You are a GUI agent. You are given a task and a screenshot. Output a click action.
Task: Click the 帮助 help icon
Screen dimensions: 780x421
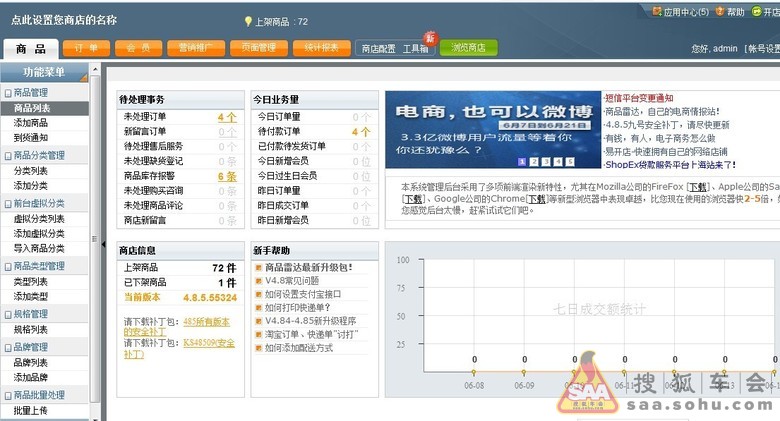720,11
